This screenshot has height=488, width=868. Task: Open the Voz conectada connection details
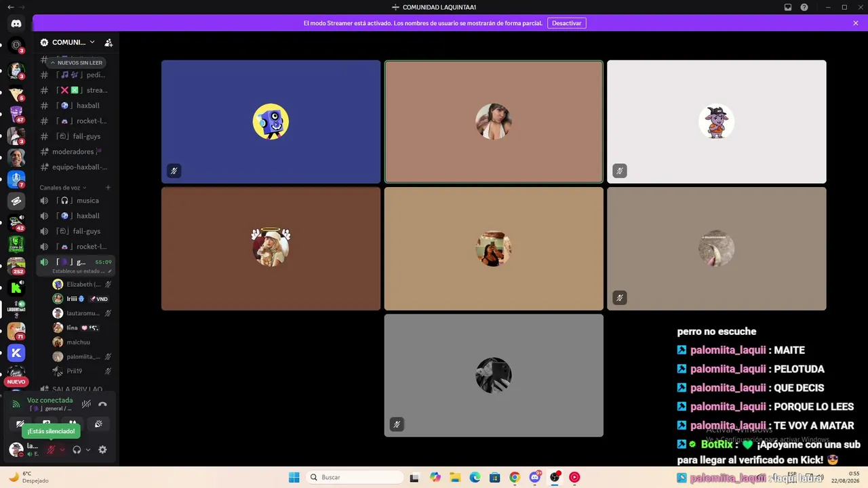tap(50, 401)
